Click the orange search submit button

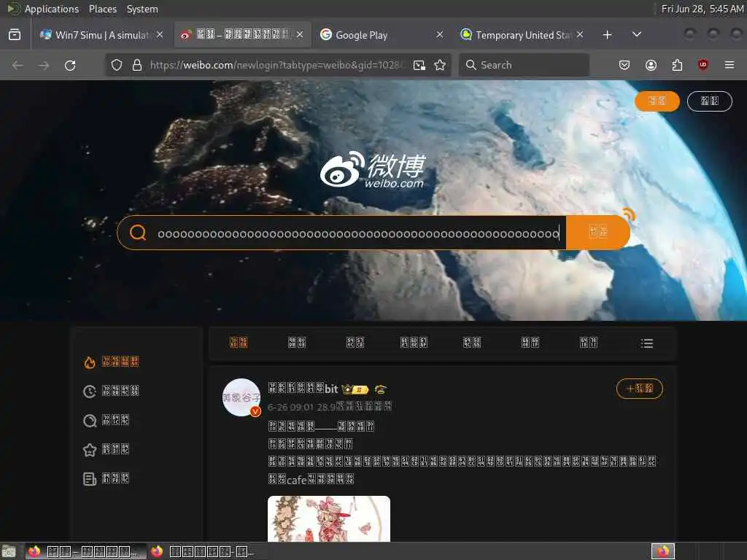click(x=598, y=233)
